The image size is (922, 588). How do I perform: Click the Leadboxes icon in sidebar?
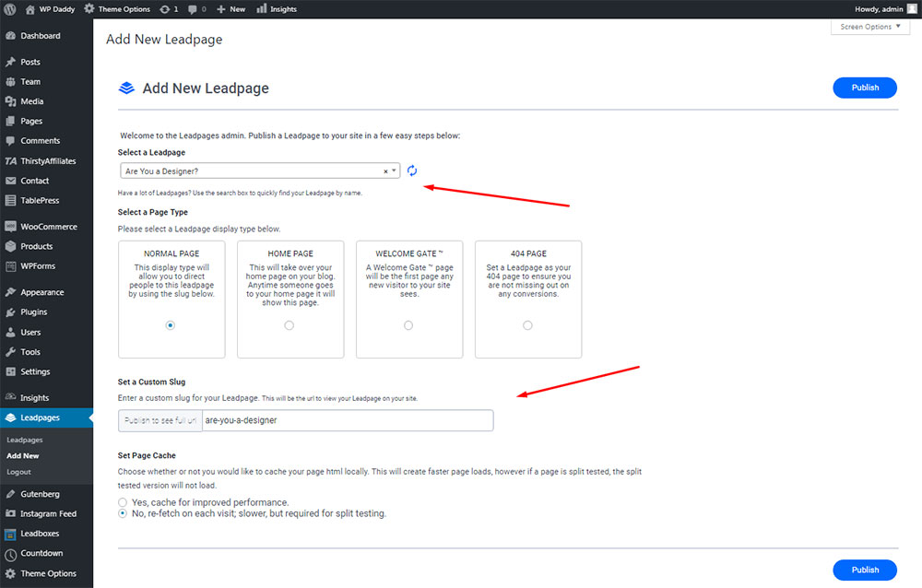coord(10,534)
